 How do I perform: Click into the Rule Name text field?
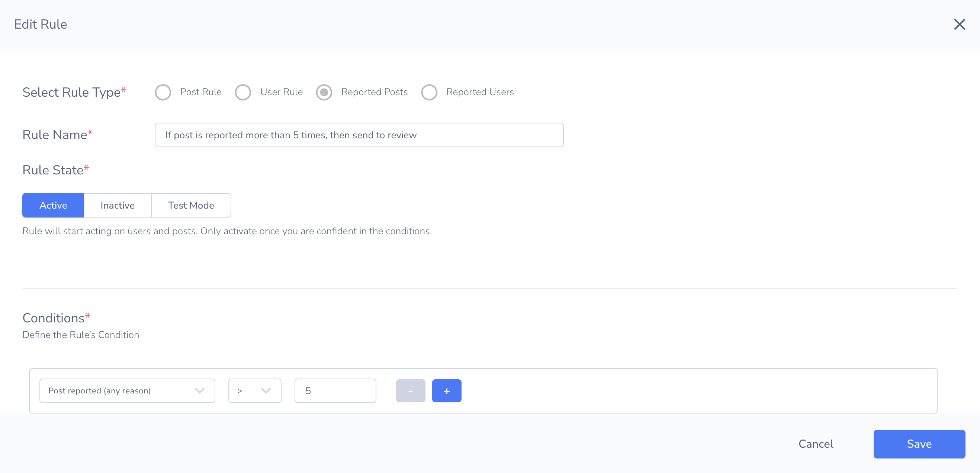coord(359,135)
